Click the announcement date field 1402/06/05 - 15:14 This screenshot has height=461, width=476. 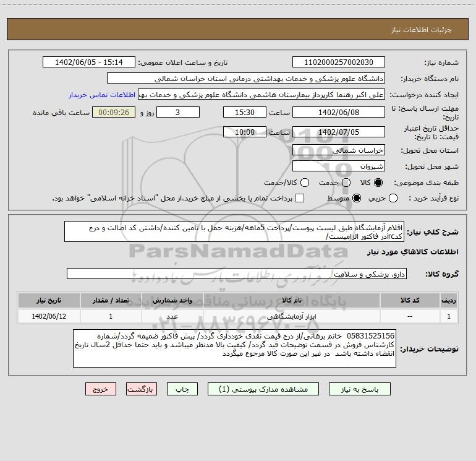pyautogui.click(x=89, y=62)
